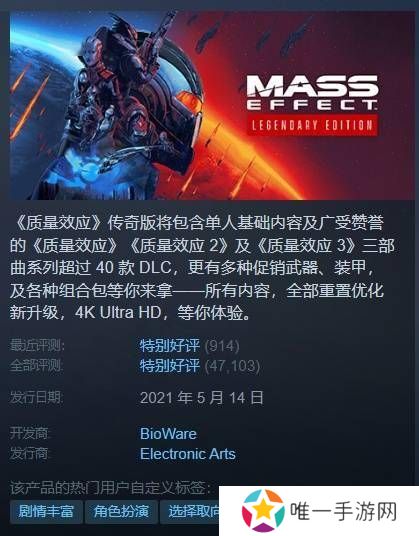Click the 唯一手游网 watermark text
The height and width of the screenshot is (536, 419).
[x=343, y=512]
